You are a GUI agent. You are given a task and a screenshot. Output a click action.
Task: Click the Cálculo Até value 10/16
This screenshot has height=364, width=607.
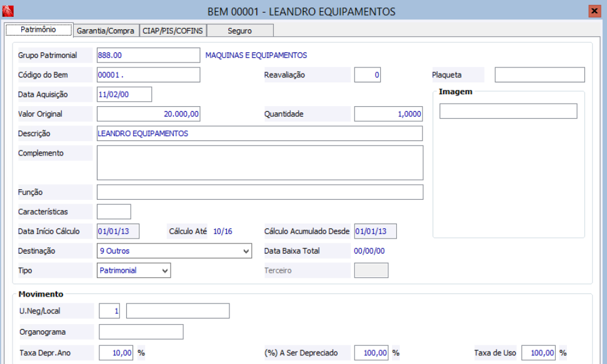click(223, 231)
